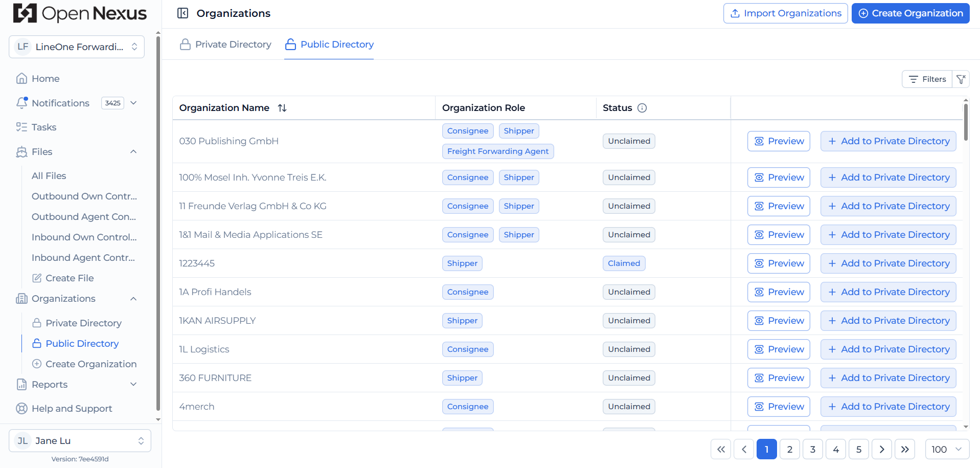Screen dimensions: 980x468
Task: Collapse the Files section chevron
Action: (x=133, y=152)
